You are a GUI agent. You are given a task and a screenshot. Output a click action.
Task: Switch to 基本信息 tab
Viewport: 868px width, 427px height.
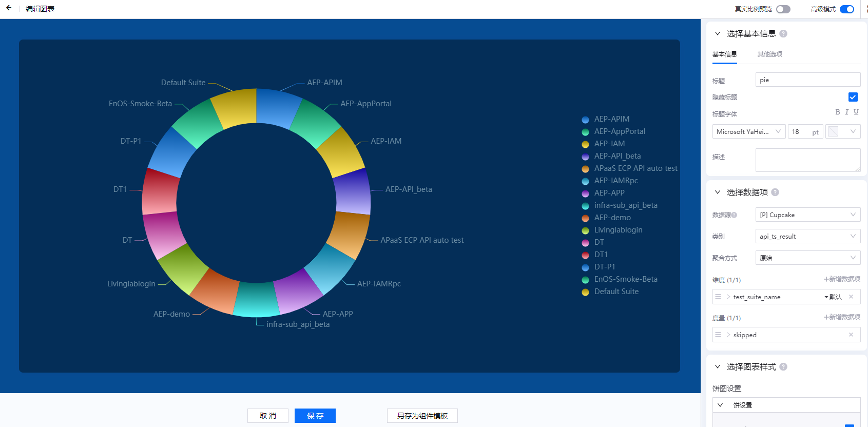[724, 54]
